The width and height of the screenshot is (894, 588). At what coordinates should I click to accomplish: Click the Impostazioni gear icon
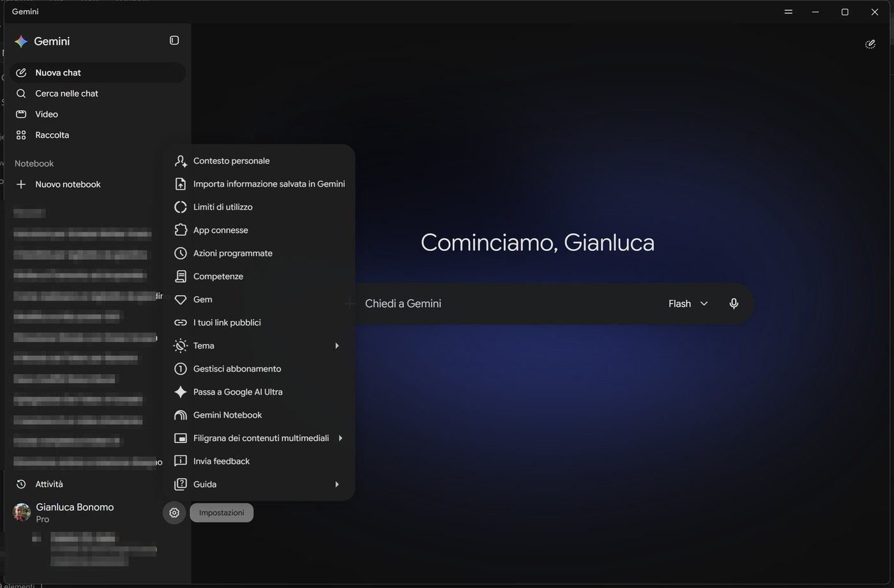pos(174,513)
